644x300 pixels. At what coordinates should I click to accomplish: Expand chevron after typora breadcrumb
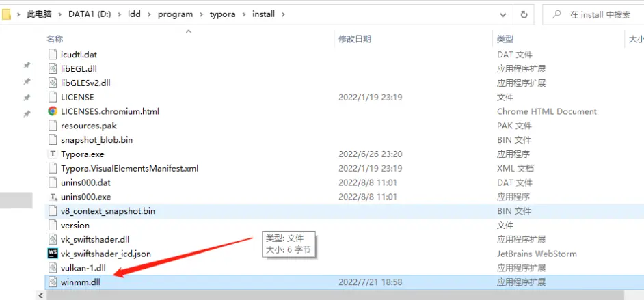tap(244, 14)
